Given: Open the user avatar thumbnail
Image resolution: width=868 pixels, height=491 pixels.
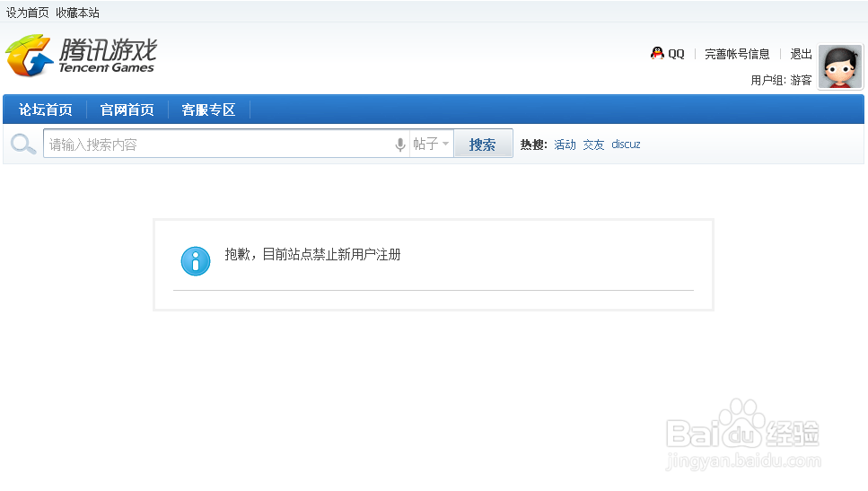Looking at the screenshot, I should coord(840,66).
